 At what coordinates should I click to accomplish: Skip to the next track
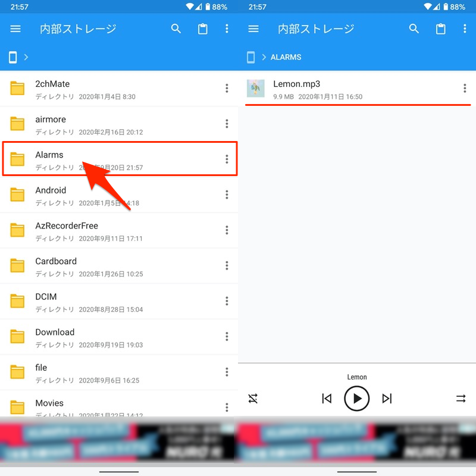click(x=387, y=399)
